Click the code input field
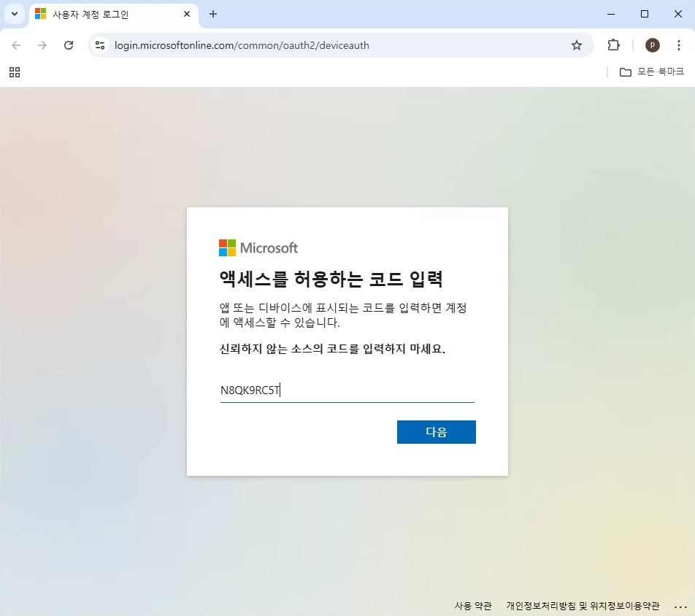Image resolution: width=695 pixels, height=616 pixels. (347, 390)
